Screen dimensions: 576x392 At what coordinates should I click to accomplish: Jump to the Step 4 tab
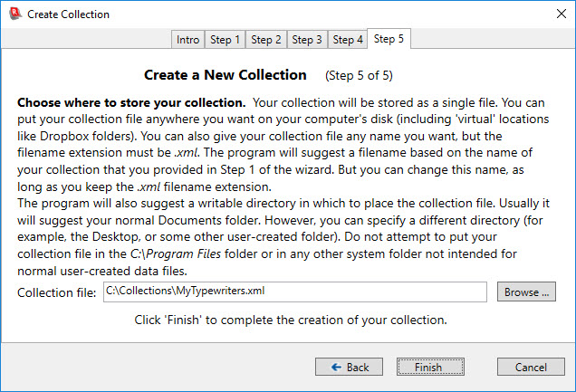348,40
